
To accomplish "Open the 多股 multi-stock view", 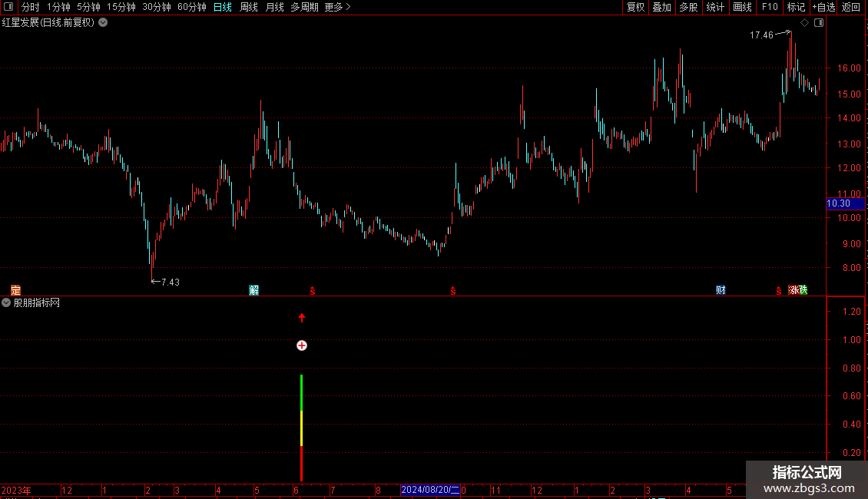I will coord(689,7).
